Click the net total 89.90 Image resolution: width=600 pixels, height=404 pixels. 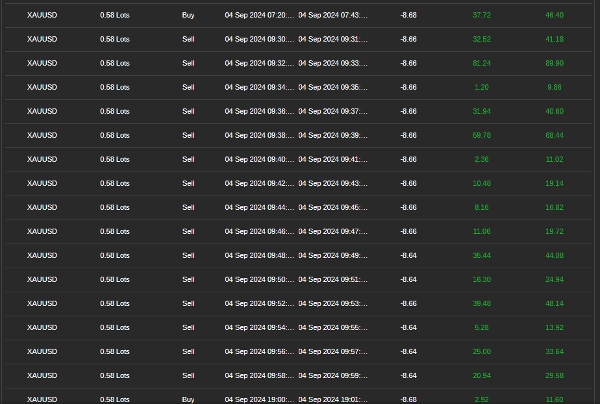point(554,63)
